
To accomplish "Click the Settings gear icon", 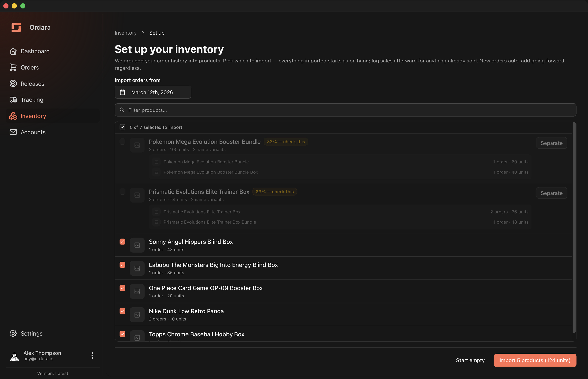I will 13,333.
